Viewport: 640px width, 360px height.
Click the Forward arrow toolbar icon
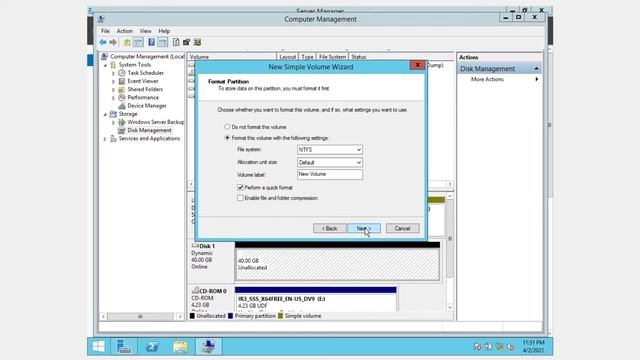pyautogui.click(x=113, y=42)
